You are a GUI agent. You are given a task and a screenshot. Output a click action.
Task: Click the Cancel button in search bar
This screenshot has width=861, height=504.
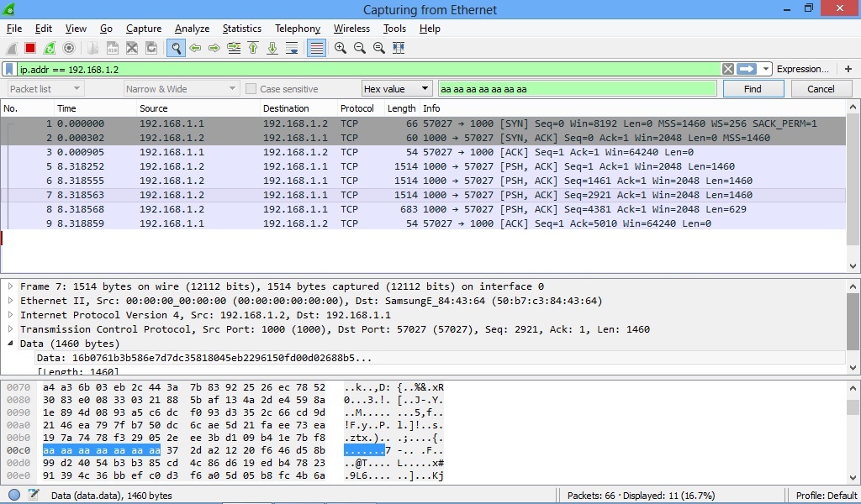pyautogui.click(x=821, y=89)
